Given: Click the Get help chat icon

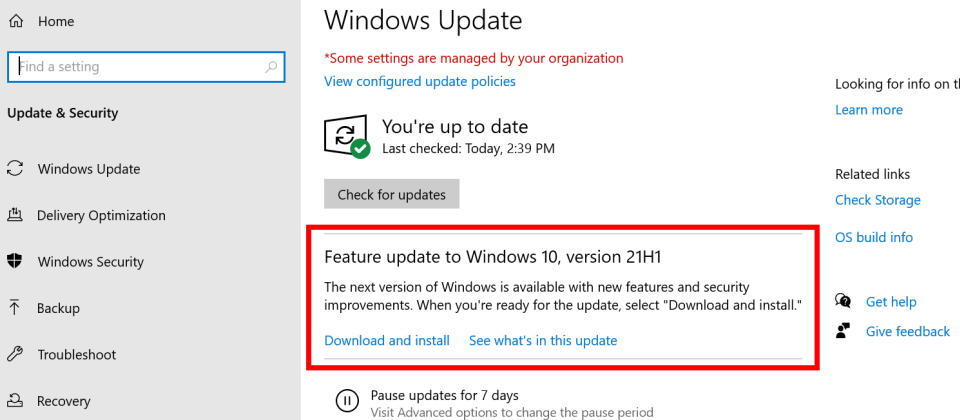Looking at the screenshot, I should click(x=843, y=301).
